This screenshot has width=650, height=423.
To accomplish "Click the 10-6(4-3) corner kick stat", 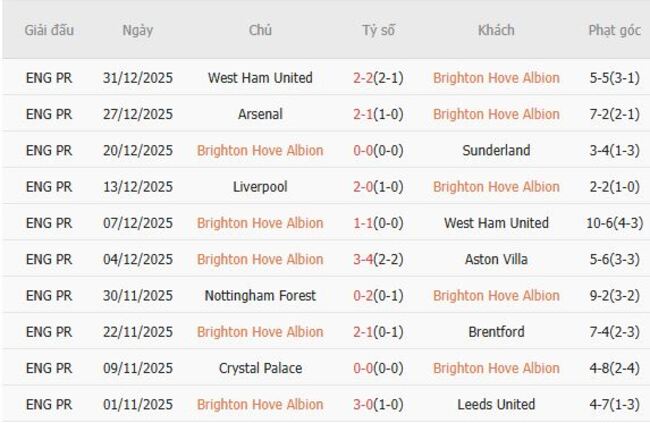I will pyautogui.click(x=614, y=223).
